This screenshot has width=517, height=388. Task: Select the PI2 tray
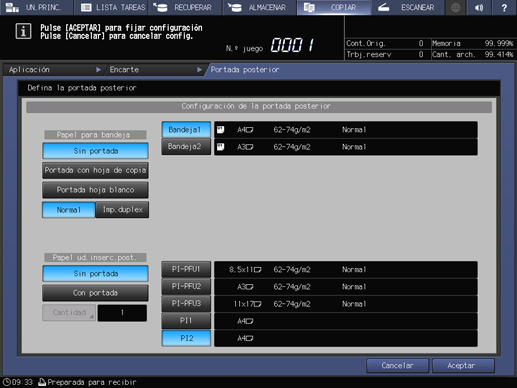tap(186, 338)
